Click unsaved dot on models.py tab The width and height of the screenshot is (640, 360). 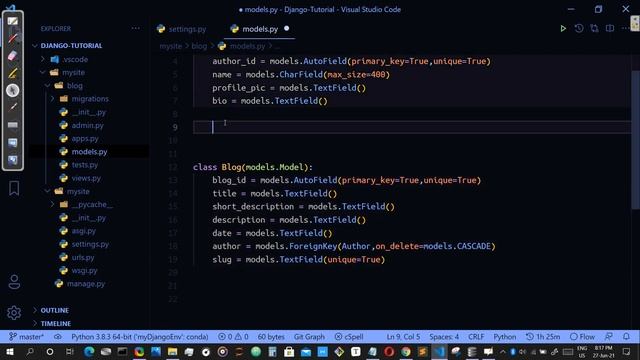[287, 29]
